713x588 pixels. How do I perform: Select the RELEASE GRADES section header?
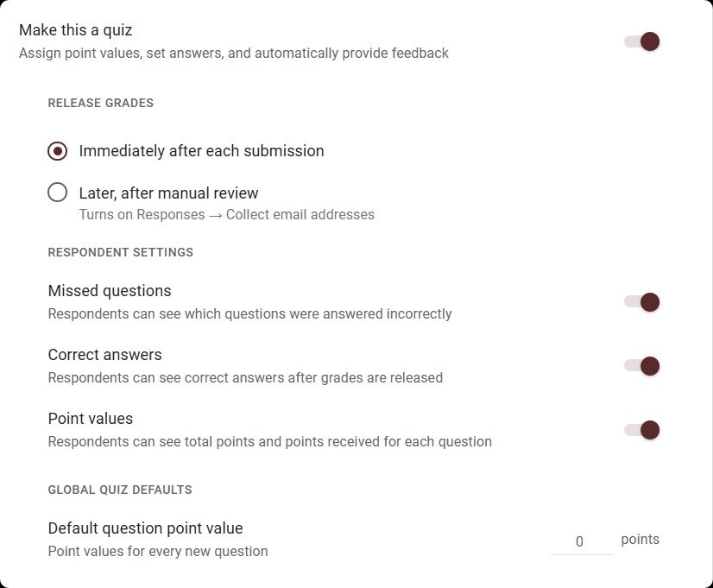point(100,103)
